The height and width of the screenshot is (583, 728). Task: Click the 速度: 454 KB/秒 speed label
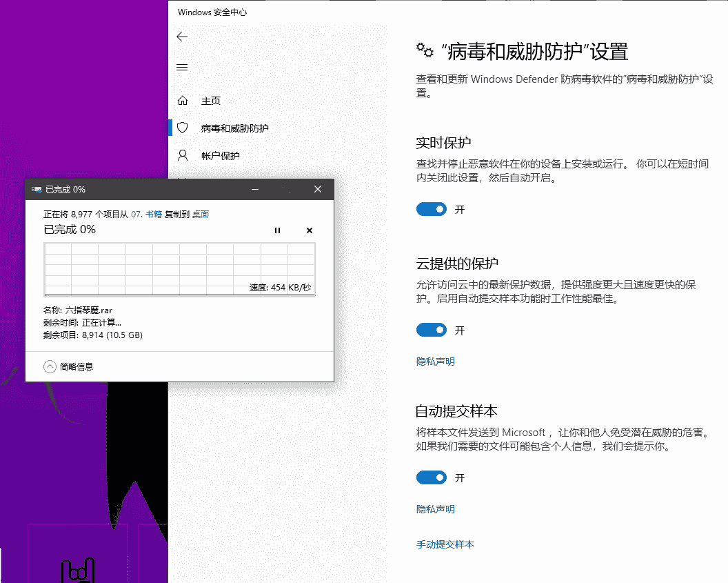[x=280, y=288]
